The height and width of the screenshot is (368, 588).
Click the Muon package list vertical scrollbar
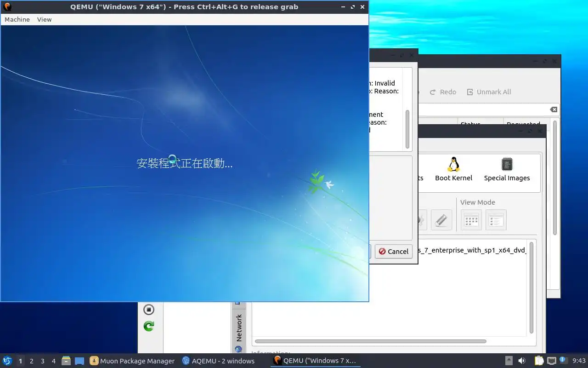click(555, 178)
